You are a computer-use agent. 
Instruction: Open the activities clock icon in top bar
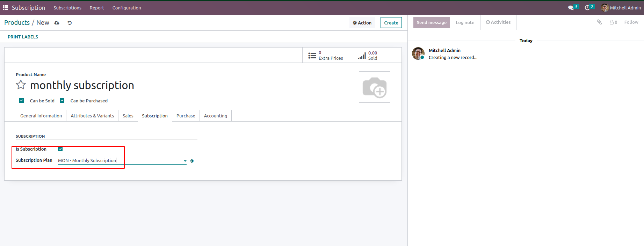[x=587, y=8]
